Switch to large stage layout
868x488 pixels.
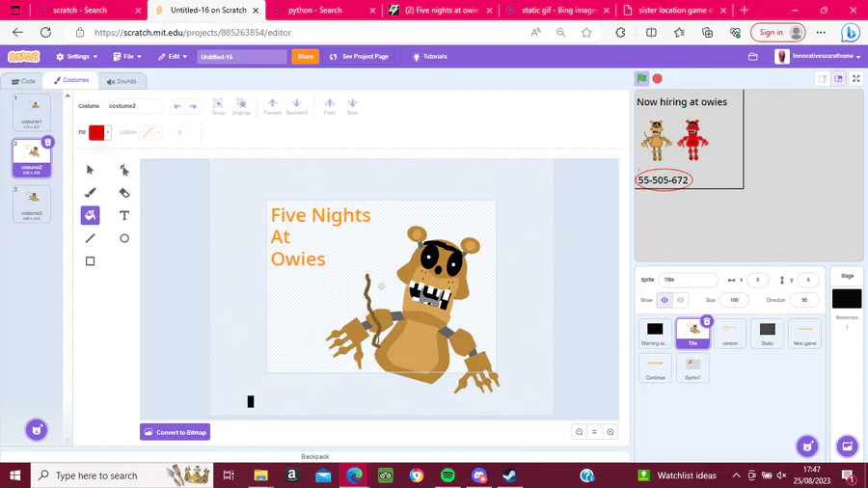(839, 78)
